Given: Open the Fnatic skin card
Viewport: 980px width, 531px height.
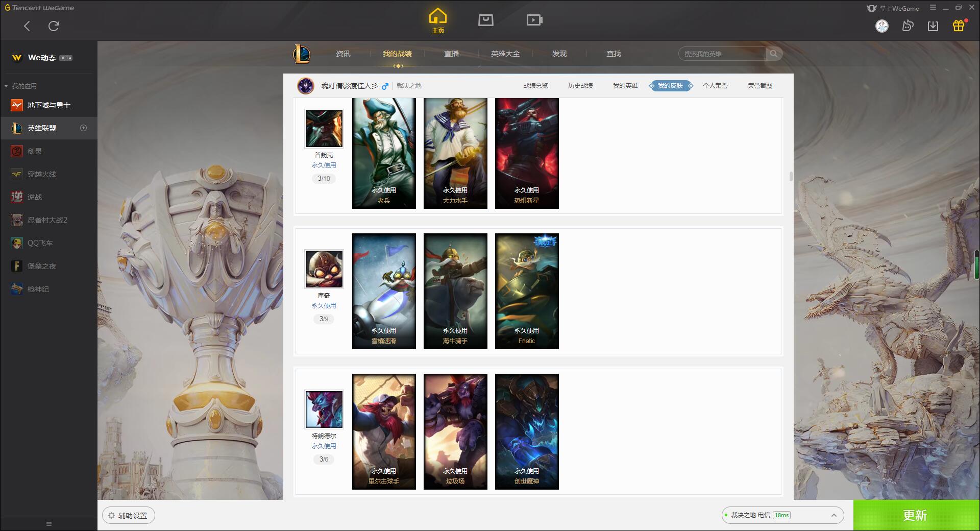Looking at the screenshot, I should [x=527, y=291].
